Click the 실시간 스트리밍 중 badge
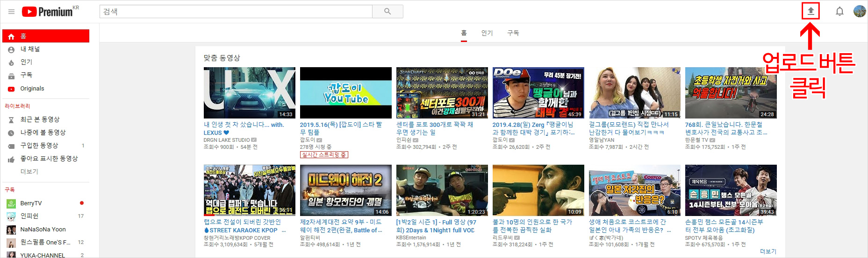868x258 pixels. [324, 155]
